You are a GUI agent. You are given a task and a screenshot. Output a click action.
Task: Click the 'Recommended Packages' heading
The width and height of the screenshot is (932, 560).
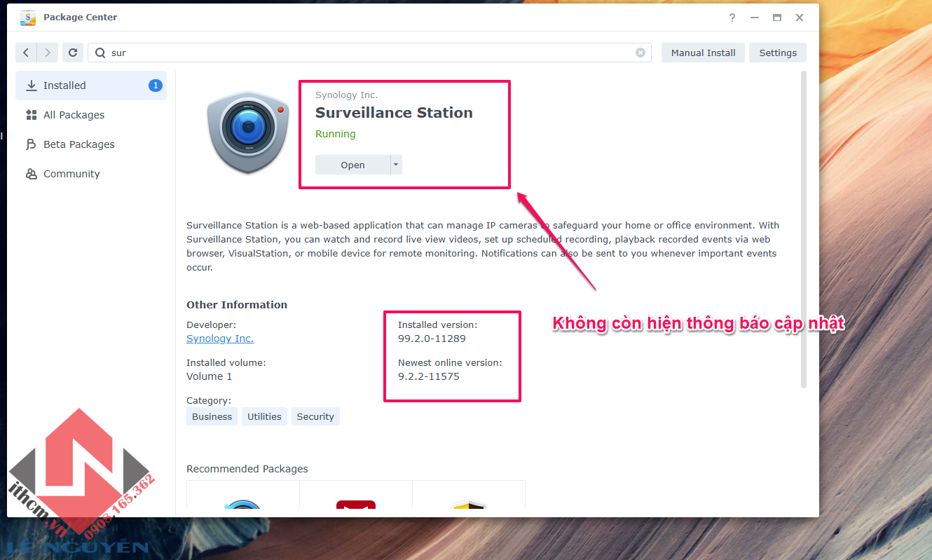point(247,469)
